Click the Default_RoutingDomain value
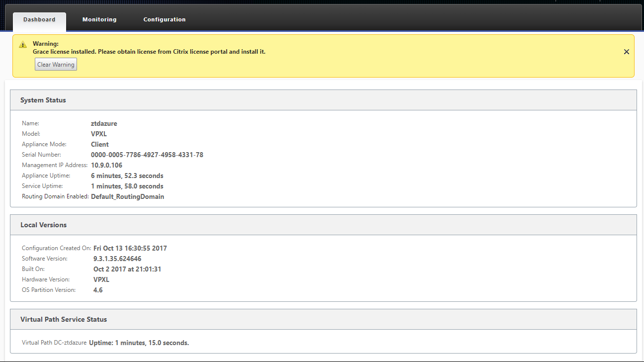This screenshot has width=644, height=362. (x=128, y=196)
